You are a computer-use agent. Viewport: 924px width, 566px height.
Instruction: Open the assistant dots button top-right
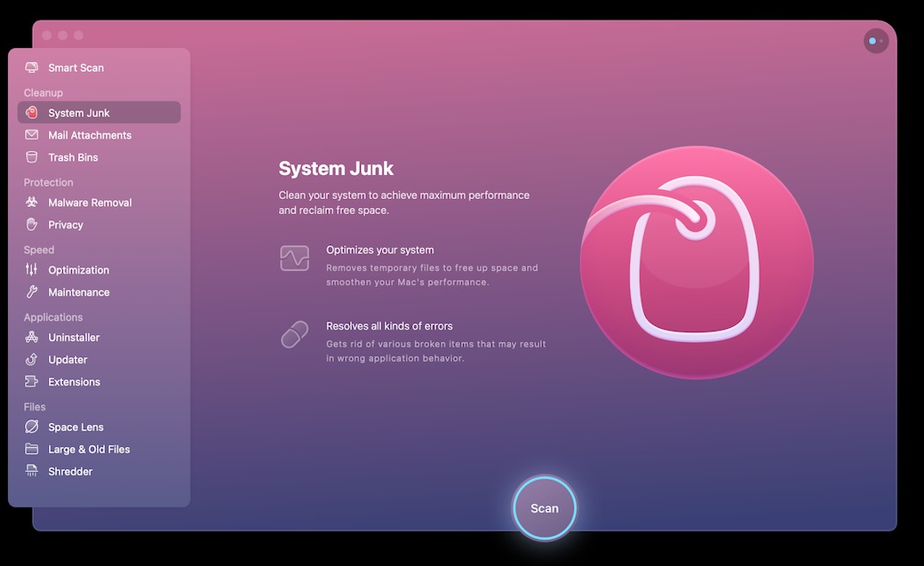(x=875, y=41)
